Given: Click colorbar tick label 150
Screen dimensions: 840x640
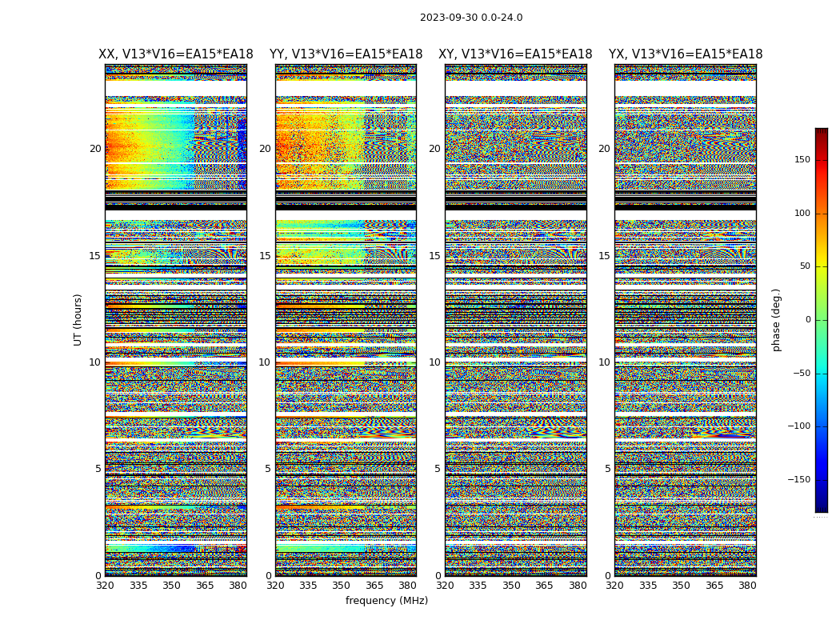Looking at the screenshot, I should pos(802,159).
